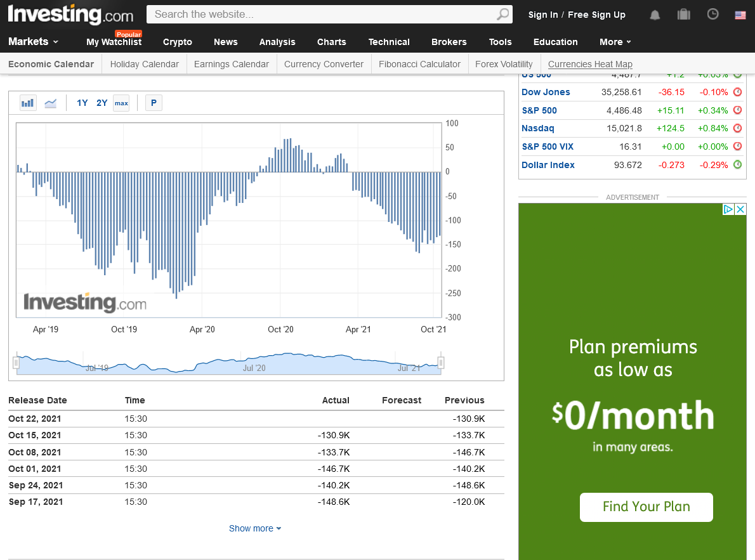Click the green clock in the Dollar Index row
Viewport: 755px width, 560px height.
[x=737, y=165]
